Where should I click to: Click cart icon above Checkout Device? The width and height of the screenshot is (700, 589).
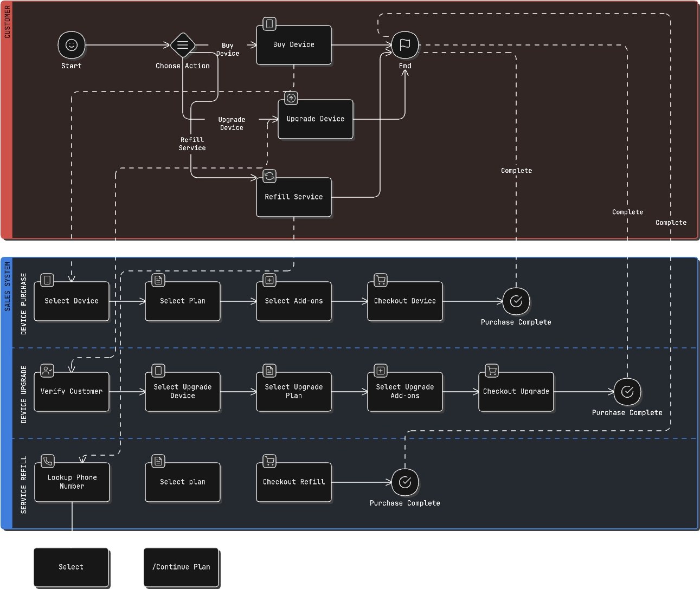381,280
